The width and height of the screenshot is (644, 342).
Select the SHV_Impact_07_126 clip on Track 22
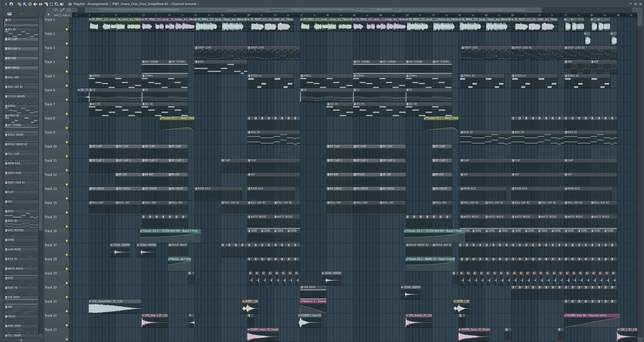pyautogui.click(x=419, y=321)
